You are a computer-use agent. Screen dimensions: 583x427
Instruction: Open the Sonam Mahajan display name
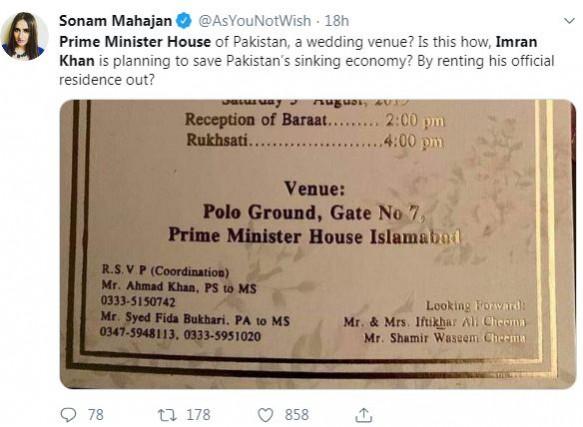(x=115, y=21)
